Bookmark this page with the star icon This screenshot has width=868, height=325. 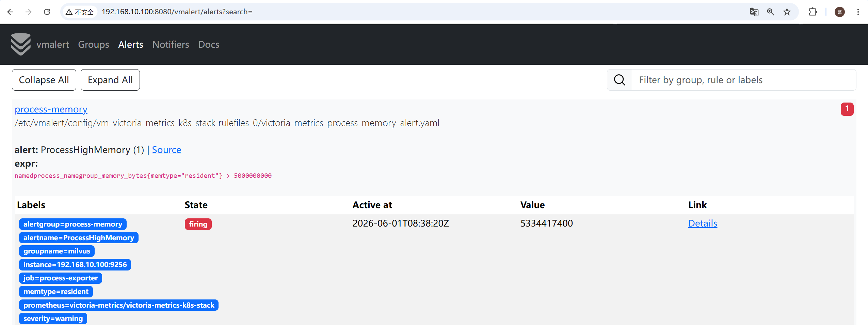787,12
